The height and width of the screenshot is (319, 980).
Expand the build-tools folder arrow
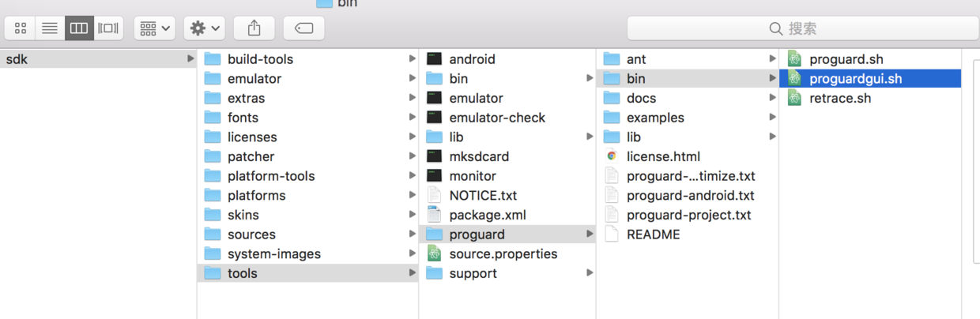[412, 59]
